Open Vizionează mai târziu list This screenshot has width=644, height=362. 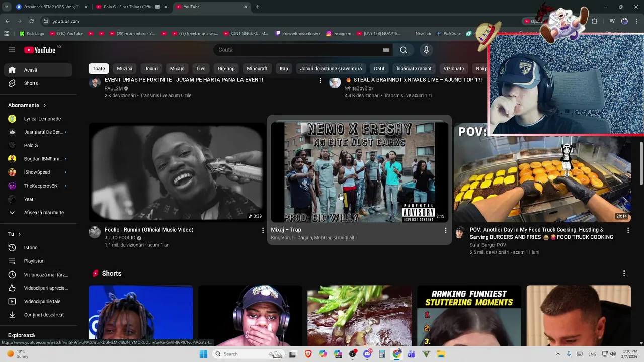(38, 275)
